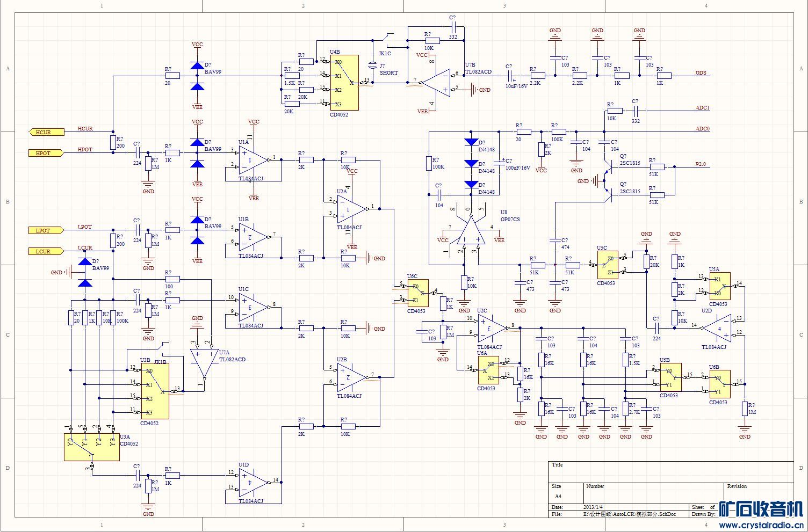The width and height of the screenshot is (808, 532).
Task: Select the ADC0 net label
Action: [x=703, y=128]
